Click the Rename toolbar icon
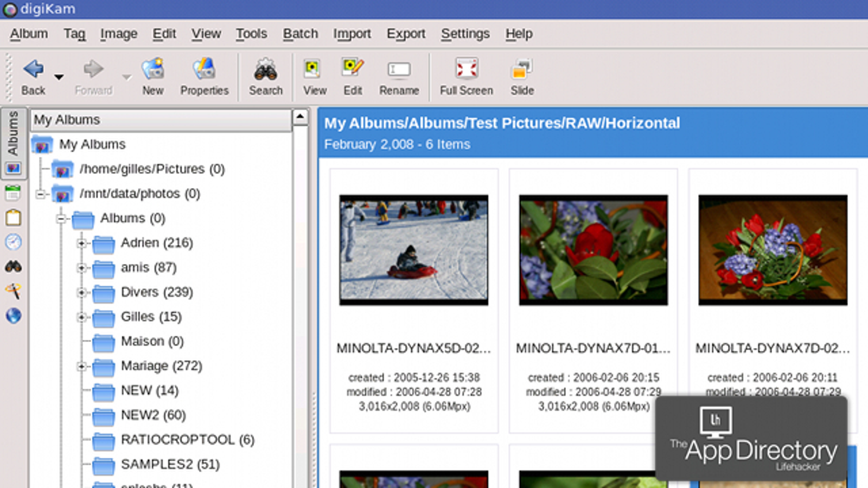 [x=399, y=69]
